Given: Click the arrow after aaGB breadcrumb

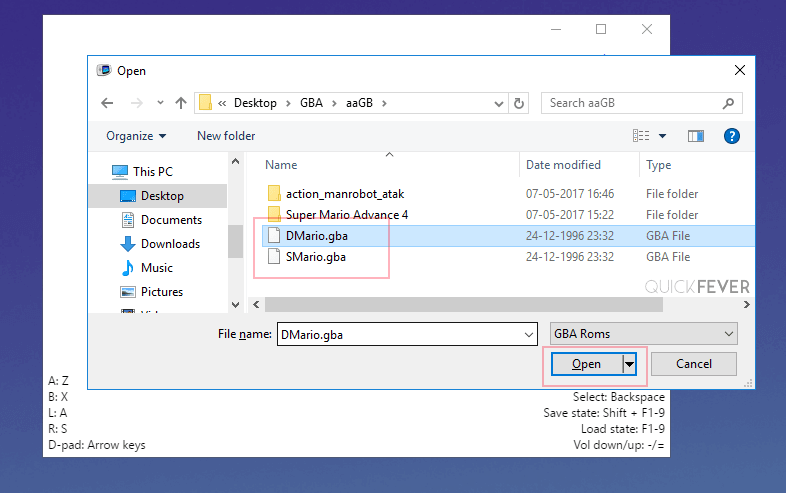Looking at the screenshot, I should pyautogui.click(x=384, y=103).
